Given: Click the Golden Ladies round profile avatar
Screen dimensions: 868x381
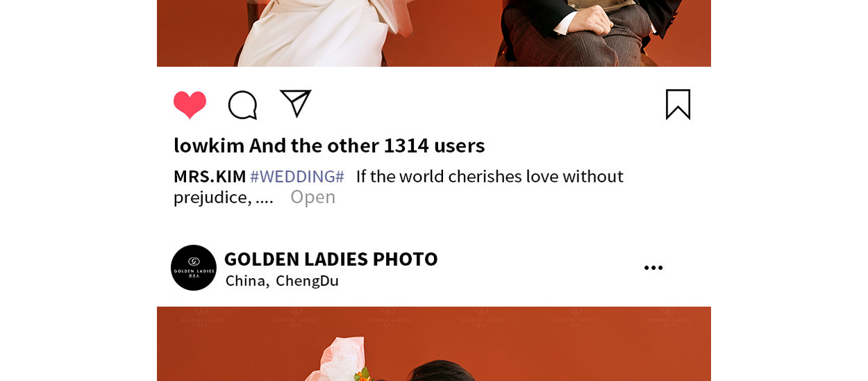Looking at the screenshot, I should pos(194,268).
